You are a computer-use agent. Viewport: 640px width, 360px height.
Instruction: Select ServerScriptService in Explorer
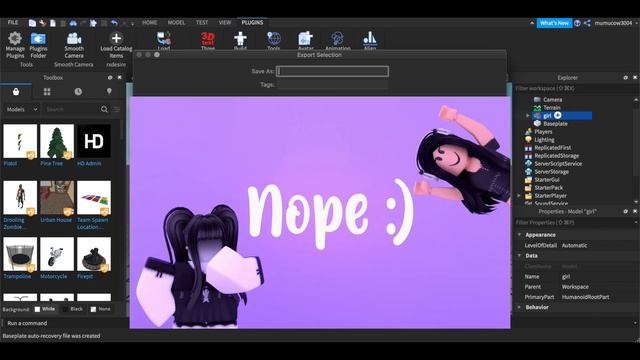coord(558,164)
